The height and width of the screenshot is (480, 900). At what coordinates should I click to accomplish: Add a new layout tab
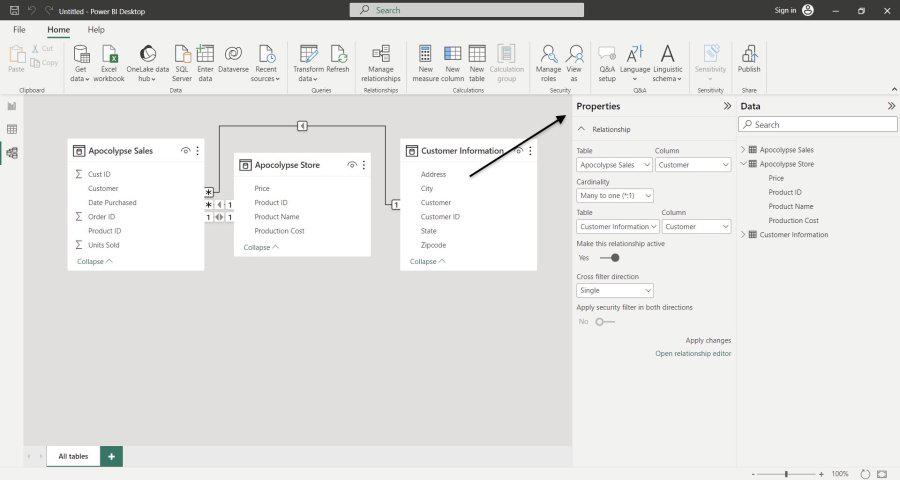111,456
